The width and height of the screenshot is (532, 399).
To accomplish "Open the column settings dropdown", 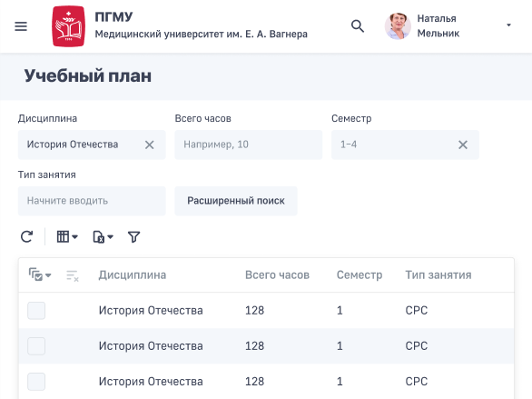I will tap(67, 236).
